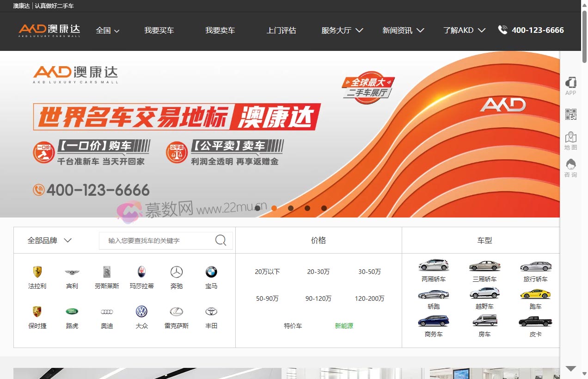Click the 新能源 filter link

coord(344,326)
